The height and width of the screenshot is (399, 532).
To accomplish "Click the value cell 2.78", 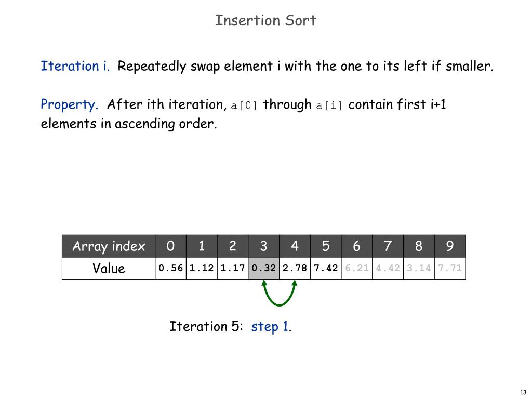I will pos(295,268).
